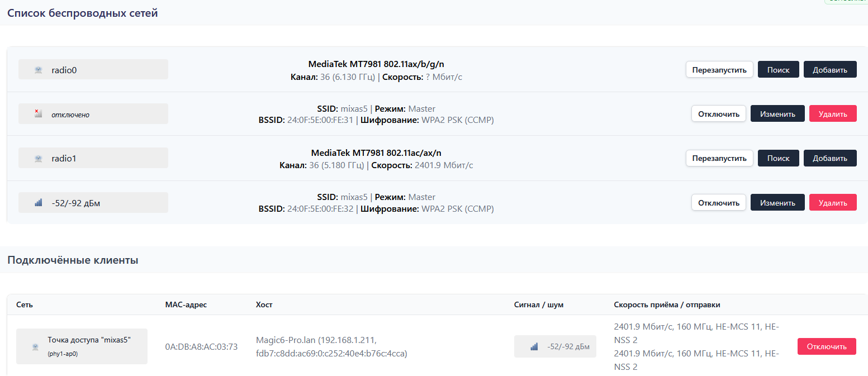Edit the FE:31 network via Изменить
Image resolution: width=868 pixels, height=376 pixels.
pos(777,114)
